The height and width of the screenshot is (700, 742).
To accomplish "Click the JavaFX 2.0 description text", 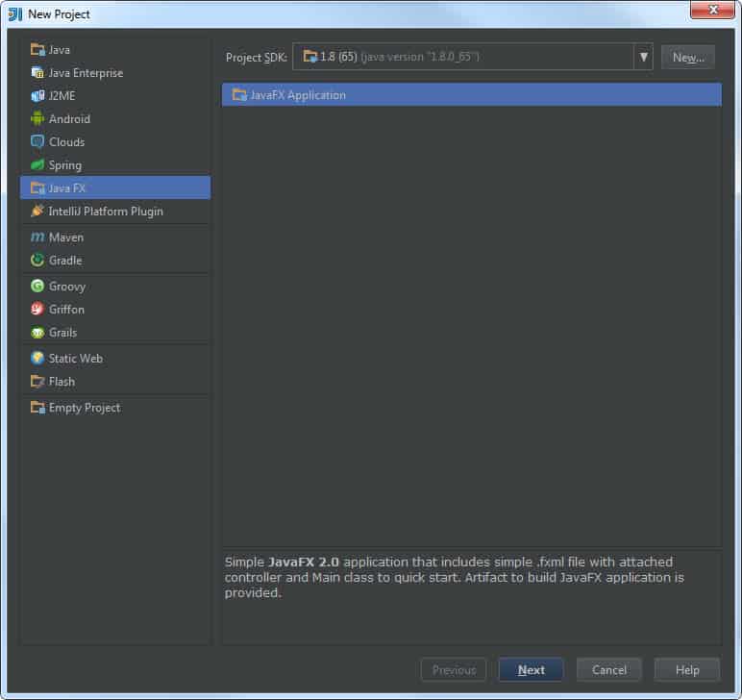I will (455, 577).
